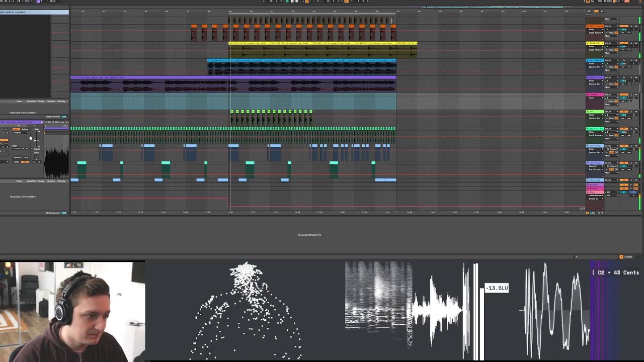Viewport: 644px width, 362px height.
Task: Open the Complex warp mode dropdown
Action: point(21,133)
